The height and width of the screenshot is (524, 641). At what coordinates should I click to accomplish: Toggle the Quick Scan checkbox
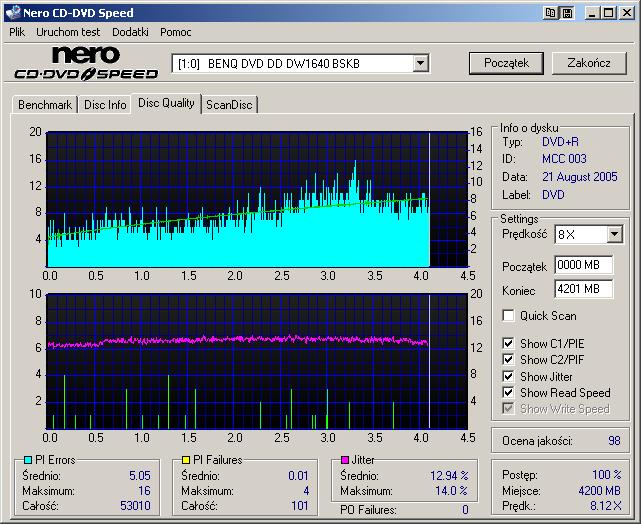[x=508, y=316]
